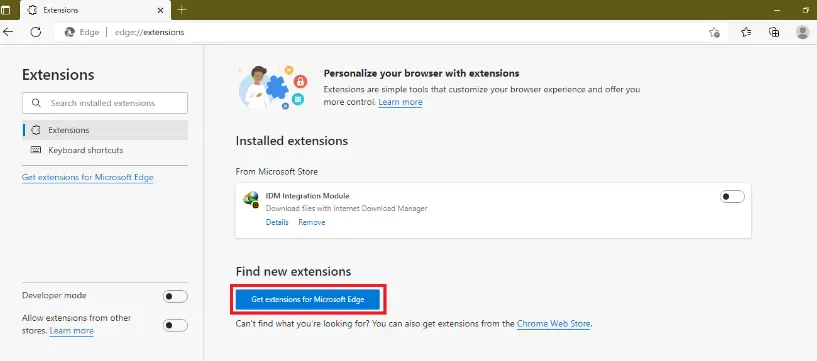The width and height of the screenshot is (817, 361).
Task: Turn on Developer mode
Action: coord(175,296)
